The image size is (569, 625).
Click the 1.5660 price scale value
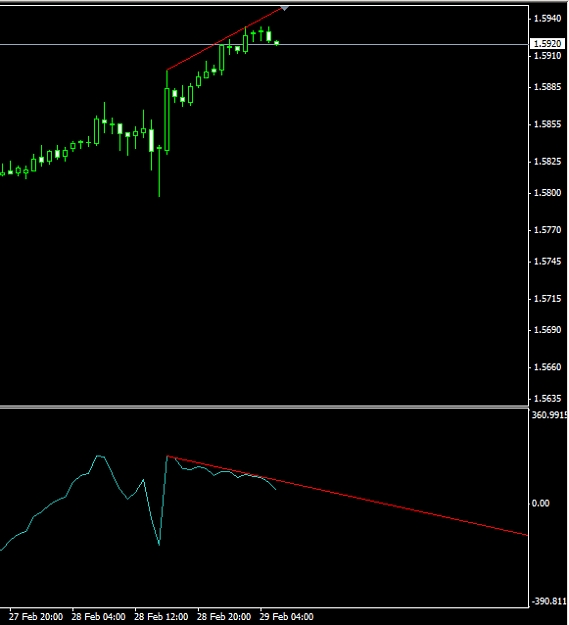(547, 367)
